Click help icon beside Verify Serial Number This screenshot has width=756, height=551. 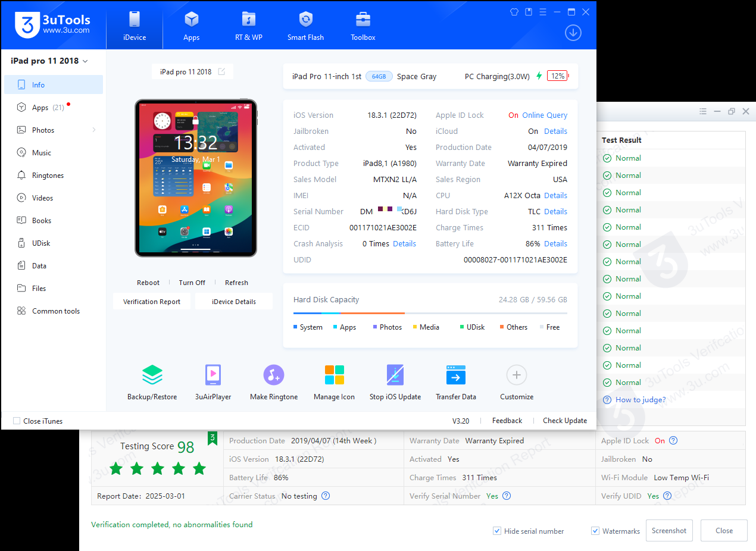(x=507, y=496)
